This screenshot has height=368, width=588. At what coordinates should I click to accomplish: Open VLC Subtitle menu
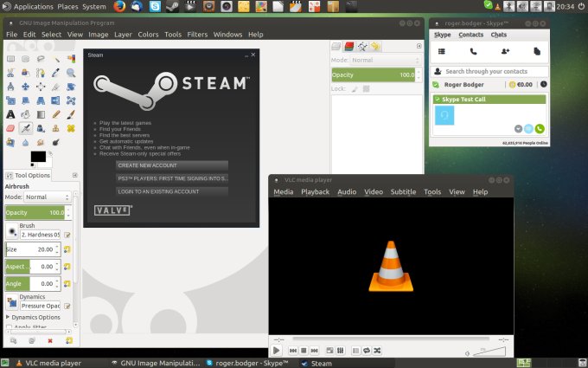pos(403,191)
